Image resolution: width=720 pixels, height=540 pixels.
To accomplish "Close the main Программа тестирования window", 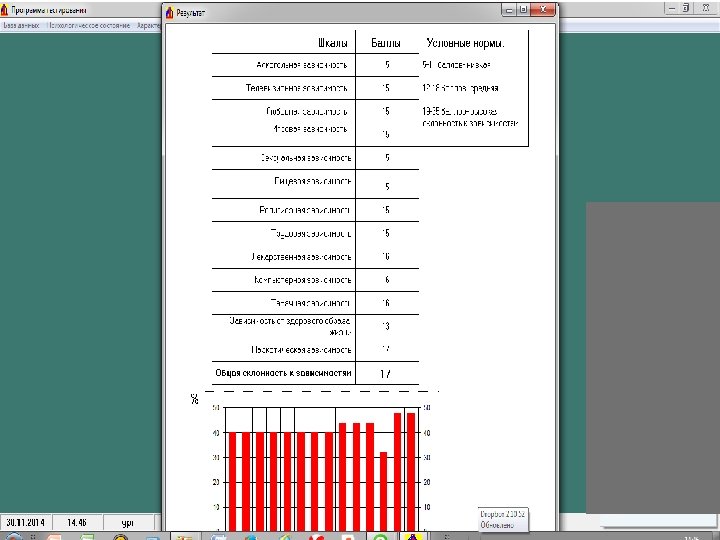I will (706, 8).
